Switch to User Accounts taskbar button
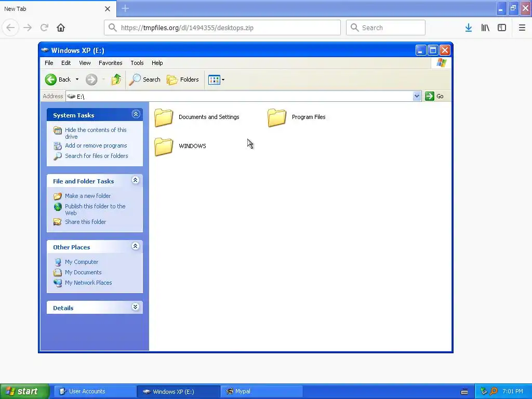This screenshot has height=399, width=532. (95, 391)
